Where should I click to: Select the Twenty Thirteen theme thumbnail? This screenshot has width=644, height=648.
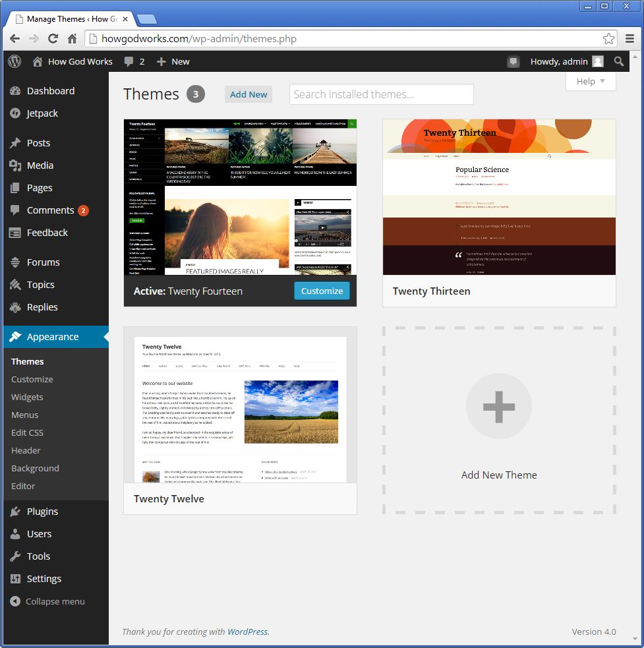(x=499, y=197)
